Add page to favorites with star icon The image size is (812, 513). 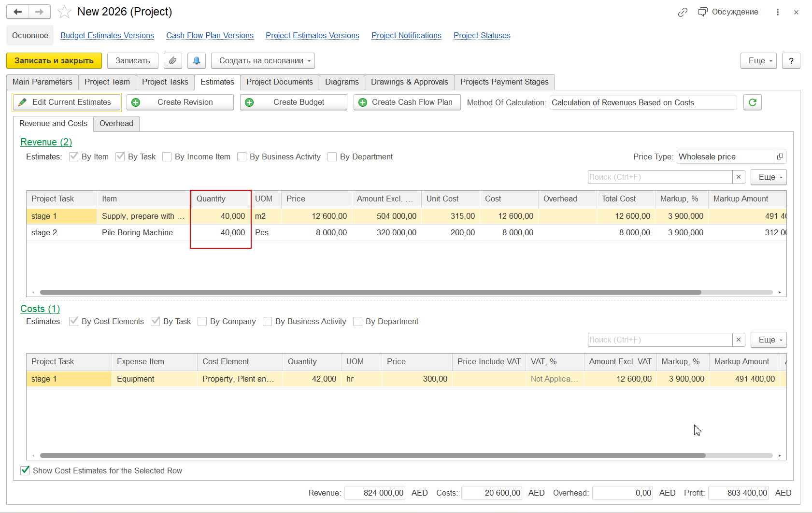[x=64, y=12]
